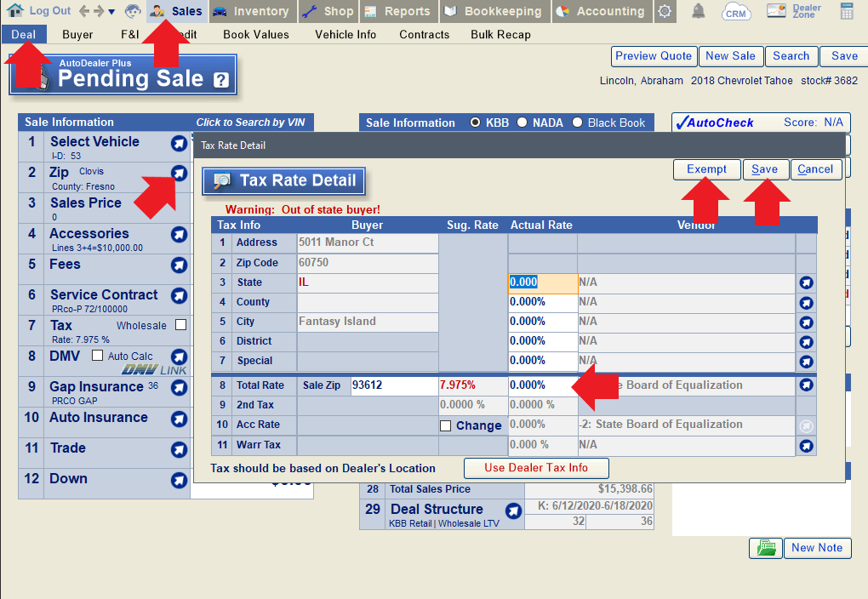Click Use Dealer Tax Info button
Viewport: 868px width, 599px height.
[x=536, y=468]
